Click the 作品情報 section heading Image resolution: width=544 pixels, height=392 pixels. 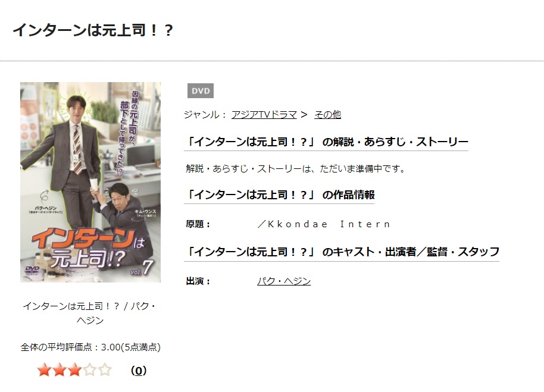279,195
